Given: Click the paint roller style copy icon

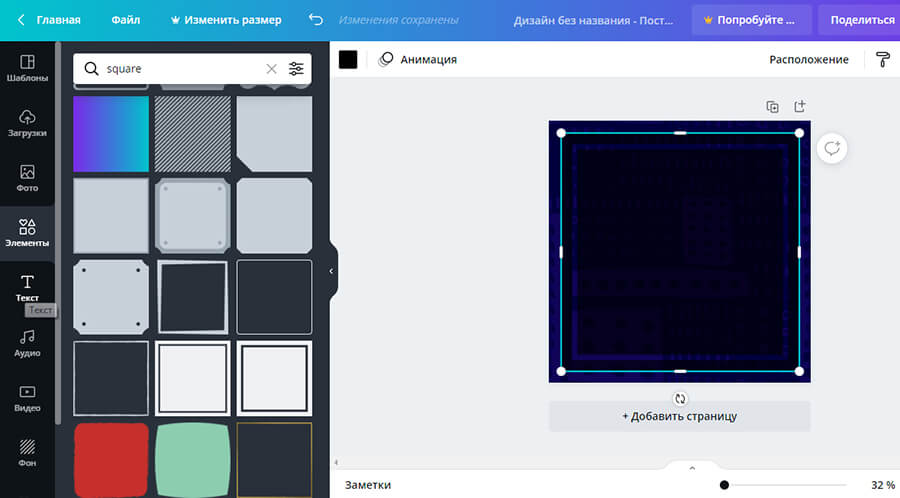Looking at the screenshot, I should tap(883, 60).
